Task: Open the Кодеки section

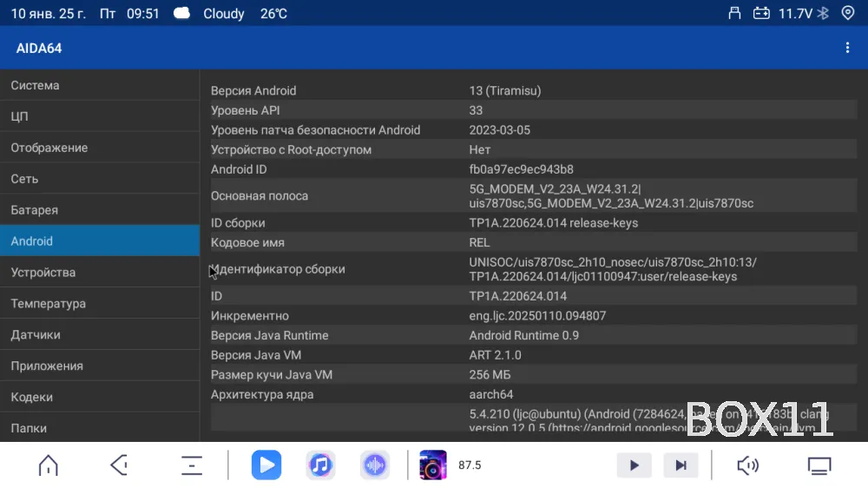Action: click(x=100, y=397)
